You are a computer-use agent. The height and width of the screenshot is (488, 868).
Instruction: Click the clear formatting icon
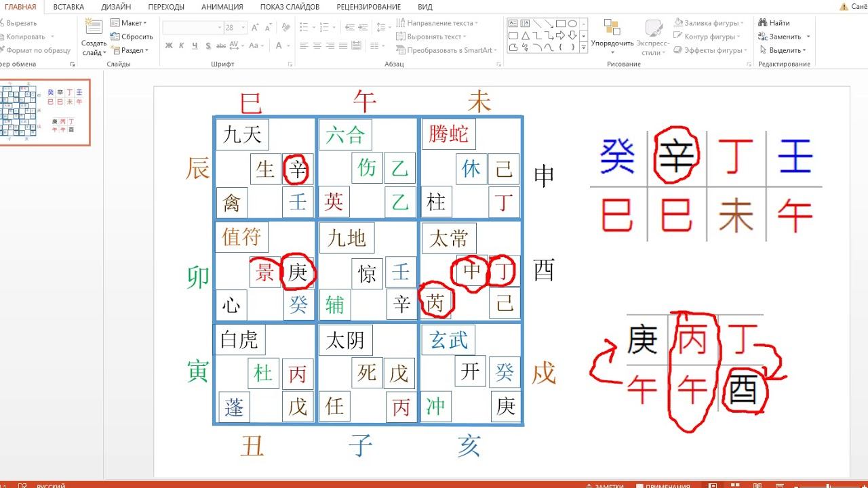288,28
